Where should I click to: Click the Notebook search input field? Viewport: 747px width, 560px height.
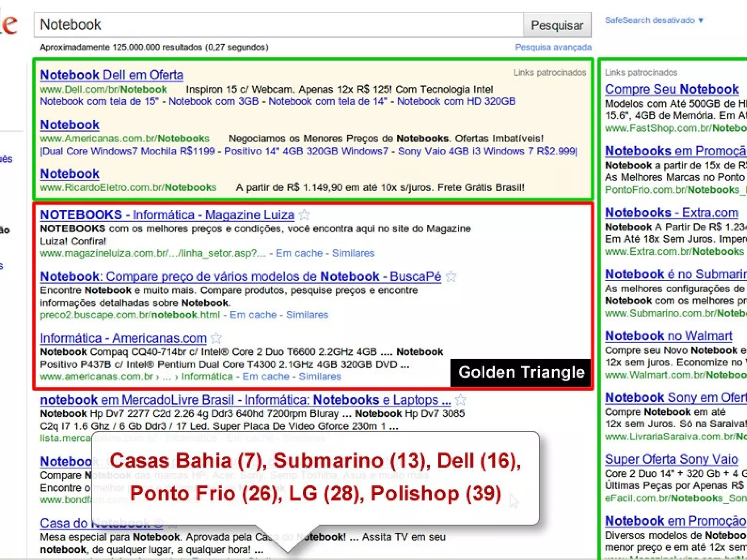tap(277, 25)
